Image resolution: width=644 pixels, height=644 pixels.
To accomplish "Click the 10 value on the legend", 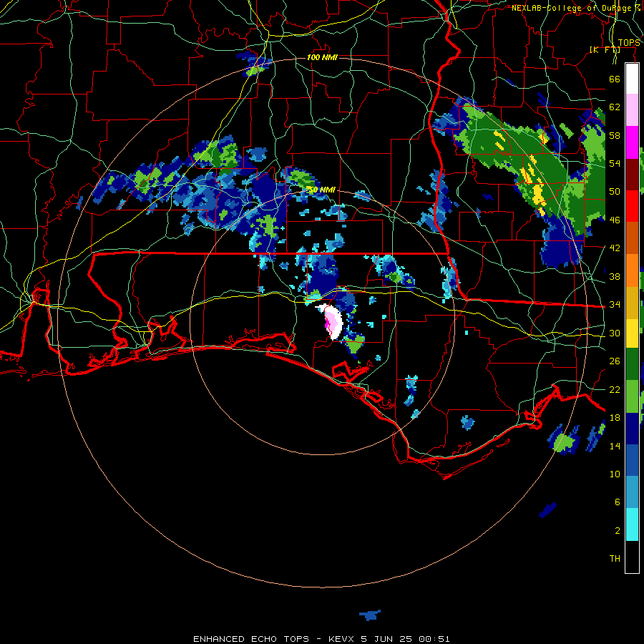I will click(x=615, y=474).
